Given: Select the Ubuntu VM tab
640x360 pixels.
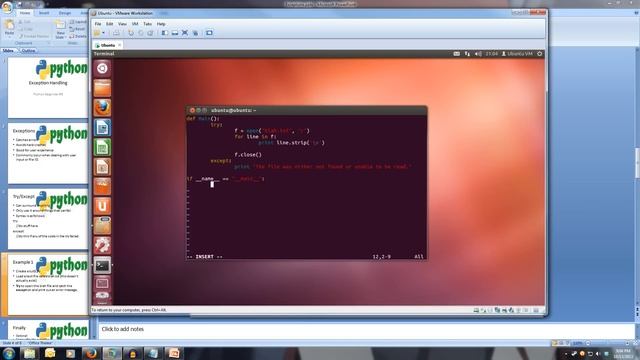Looking at the screenshot, I should tap(108, 45).
